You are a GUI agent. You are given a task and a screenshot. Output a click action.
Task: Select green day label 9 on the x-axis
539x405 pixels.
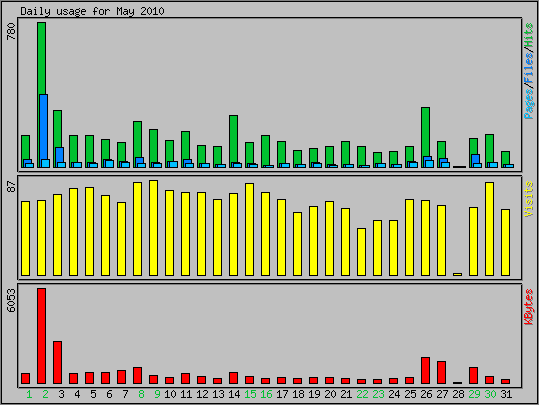point(157,394)
